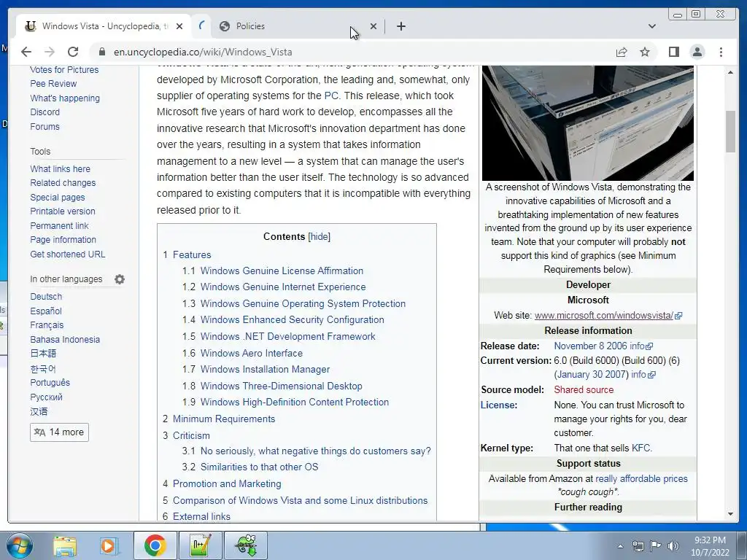The image size is (747, 560).
Task: Open the frog application taskbar icon
Action: pos(246,545)
